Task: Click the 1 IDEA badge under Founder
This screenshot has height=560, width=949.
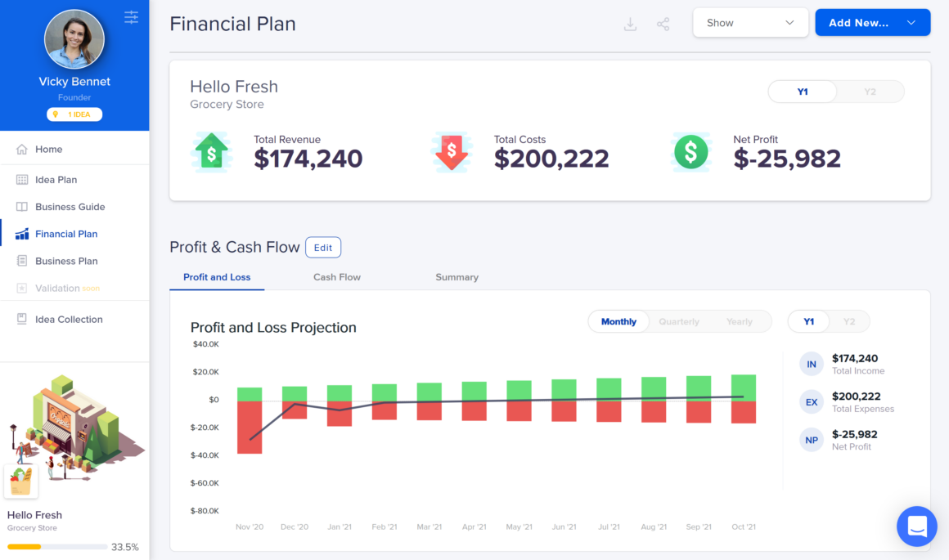Action: click(x=74, y=114)
